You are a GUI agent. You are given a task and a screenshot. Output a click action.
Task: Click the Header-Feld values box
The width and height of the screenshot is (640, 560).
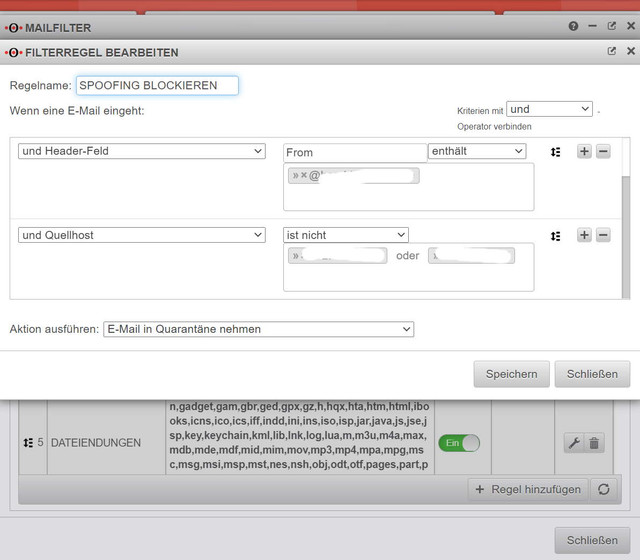(x=409, y=187)
